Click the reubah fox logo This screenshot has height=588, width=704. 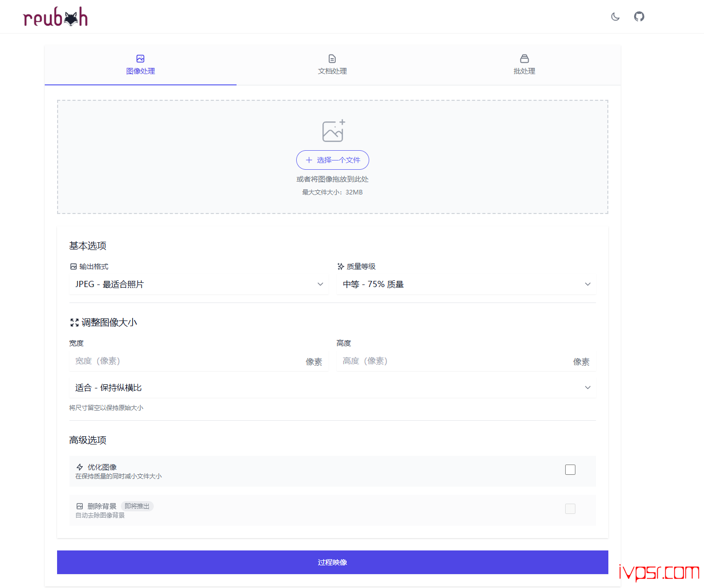point(56,17)
